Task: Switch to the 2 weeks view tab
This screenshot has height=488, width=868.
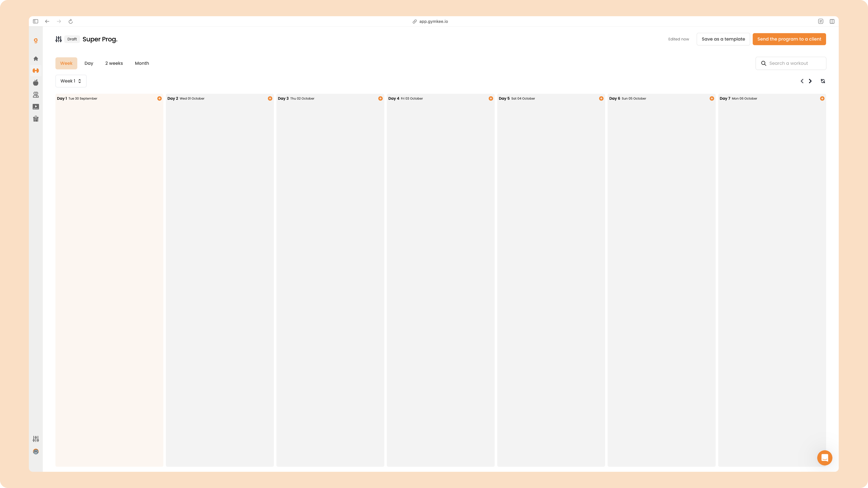Action: pyautogui.click(x=114, y=63)
